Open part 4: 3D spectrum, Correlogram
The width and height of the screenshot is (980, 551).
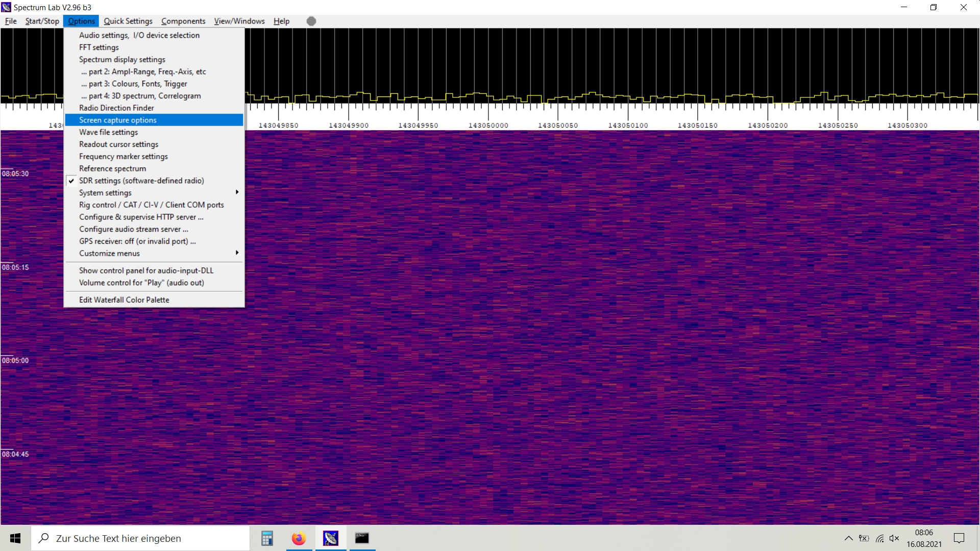coord(154,96)
